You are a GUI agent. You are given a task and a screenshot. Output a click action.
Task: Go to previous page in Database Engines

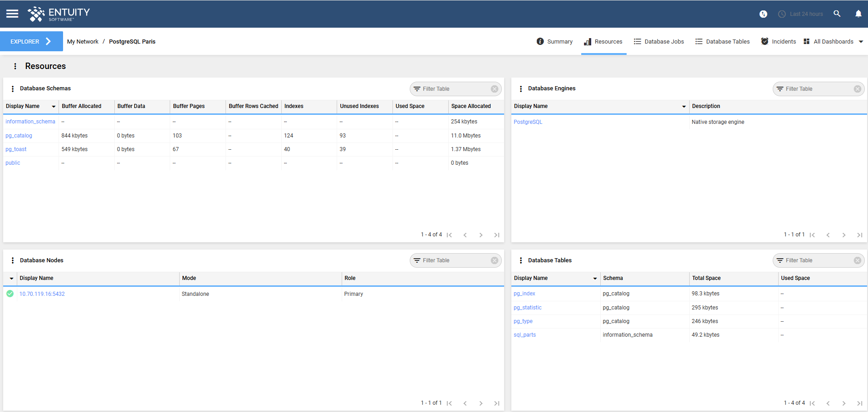[828, 235]
